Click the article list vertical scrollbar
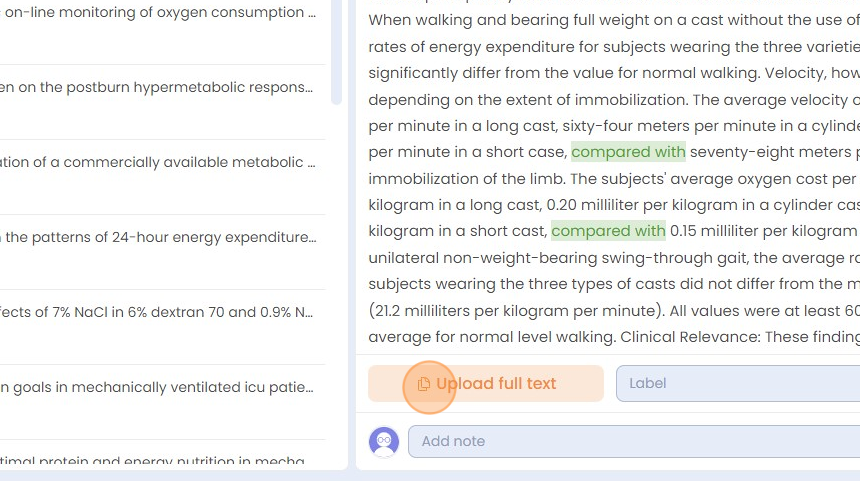 (x=336, y=52)
